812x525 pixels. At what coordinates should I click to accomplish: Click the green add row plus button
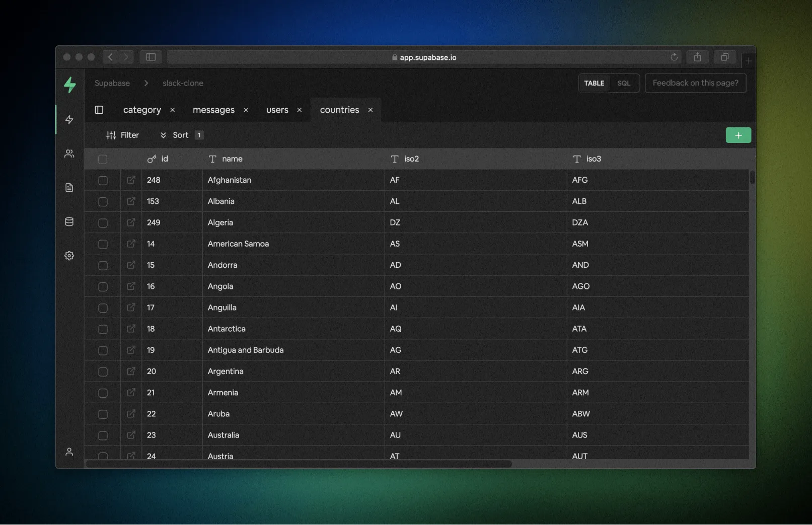(738, 135)
